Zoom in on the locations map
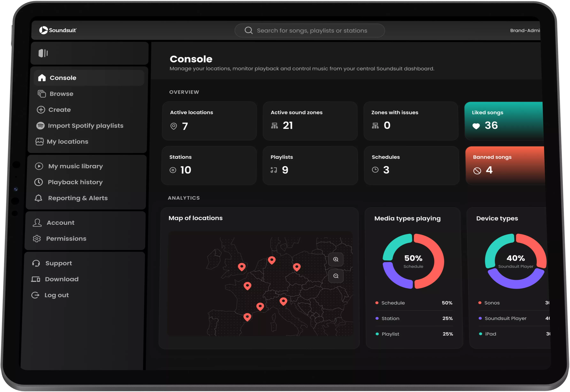The image size is (570, 392). pyautogui.click(x=336, y=260)
